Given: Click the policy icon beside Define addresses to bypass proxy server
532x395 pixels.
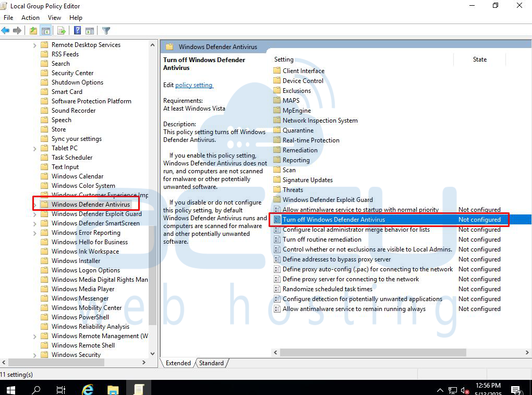Looking at the screenshot, I should point(277,259).
